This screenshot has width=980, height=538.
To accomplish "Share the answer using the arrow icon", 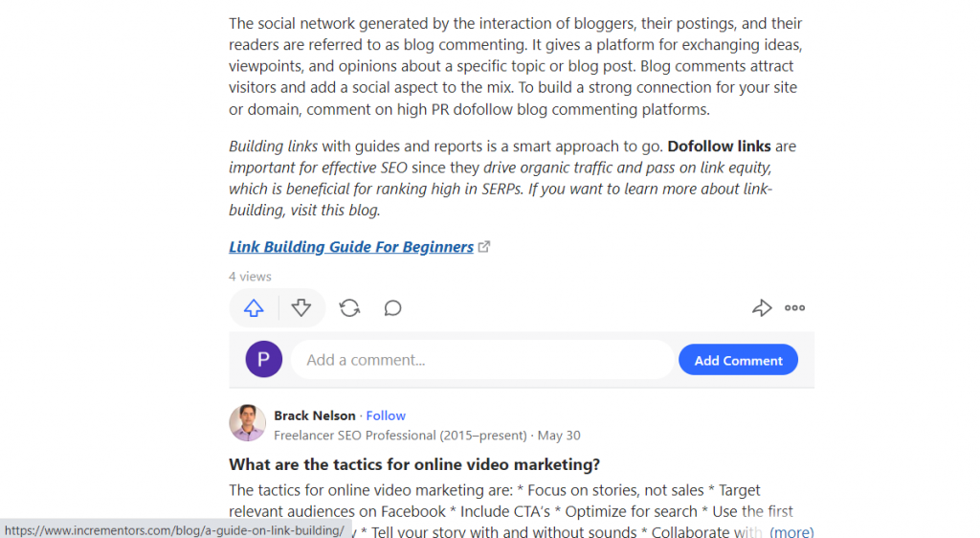I will (x=761, y=308).
